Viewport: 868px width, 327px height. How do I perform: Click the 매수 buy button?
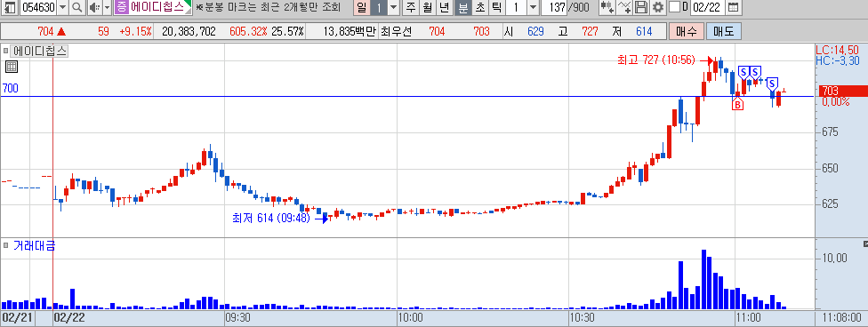coord(686,31)
